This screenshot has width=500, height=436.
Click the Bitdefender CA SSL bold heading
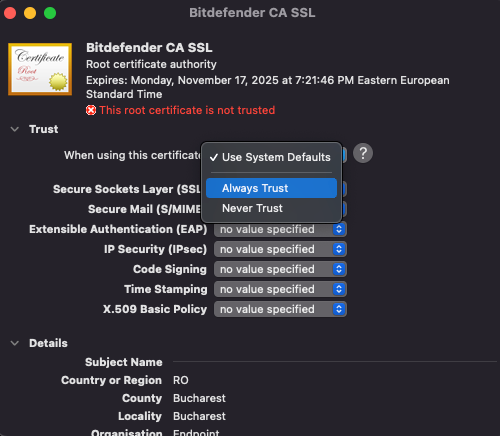(149, 48)
